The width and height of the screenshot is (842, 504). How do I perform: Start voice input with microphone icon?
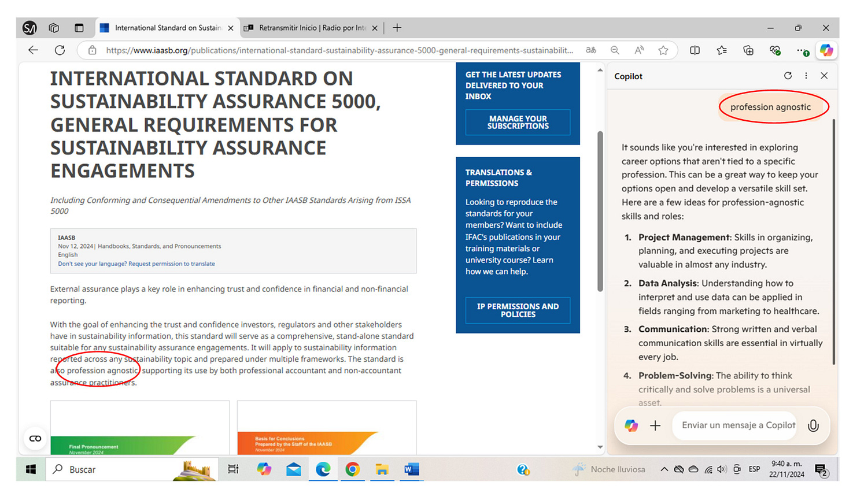[x=813, y=426]
